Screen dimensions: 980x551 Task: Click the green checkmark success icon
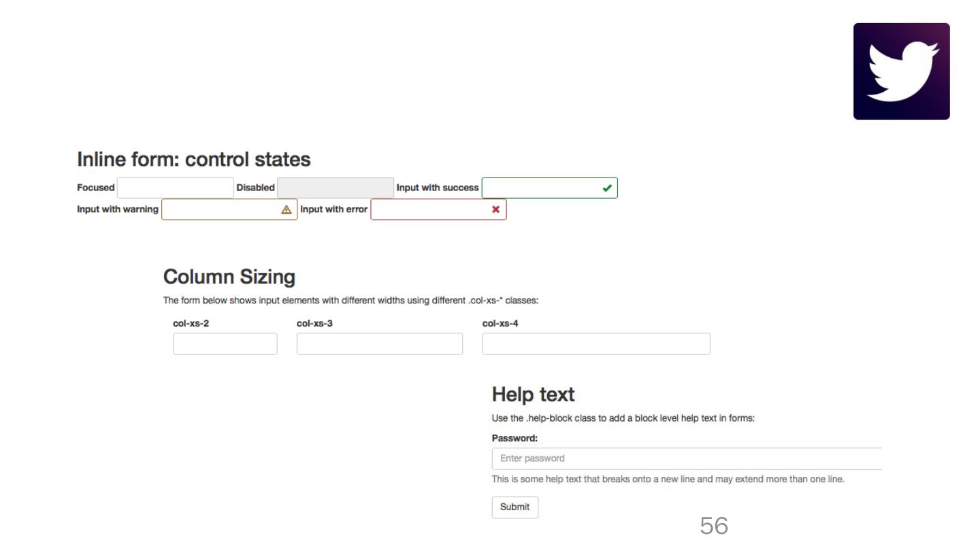pos(606,188)
